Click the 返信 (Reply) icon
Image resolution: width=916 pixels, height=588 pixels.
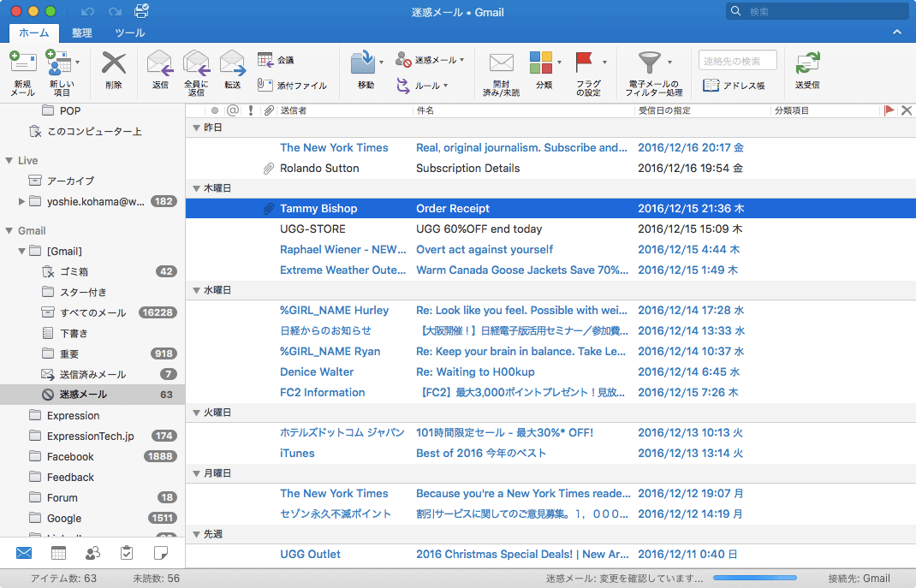click(x=160, y=64)
